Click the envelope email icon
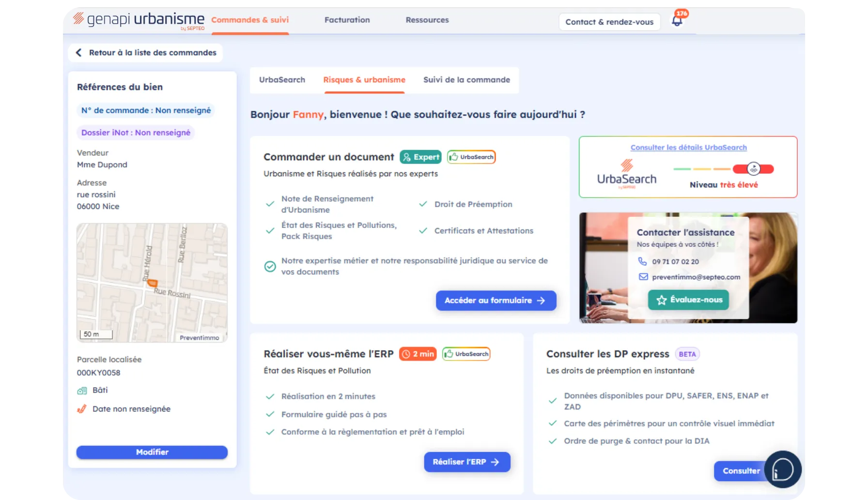This screenshot has height=500, width=868. pyautogui.click(x=643, y=277)
